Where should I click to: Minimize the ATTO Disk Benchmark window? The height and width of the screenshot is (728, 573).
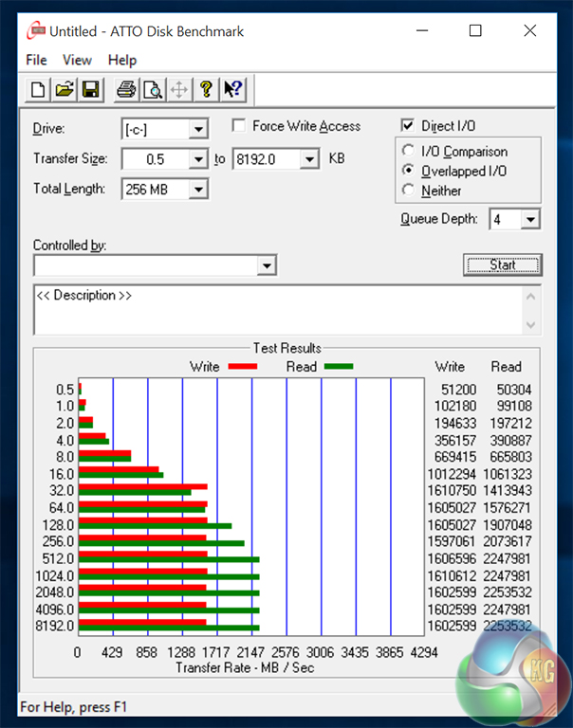(x=422, y=30)
